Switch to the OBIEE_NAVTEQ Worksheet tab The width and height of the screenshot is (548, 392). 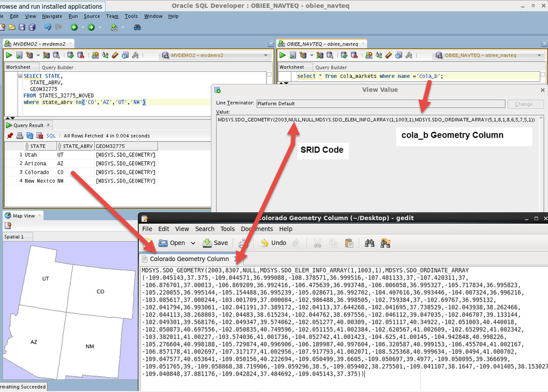(x=292, y=67)
